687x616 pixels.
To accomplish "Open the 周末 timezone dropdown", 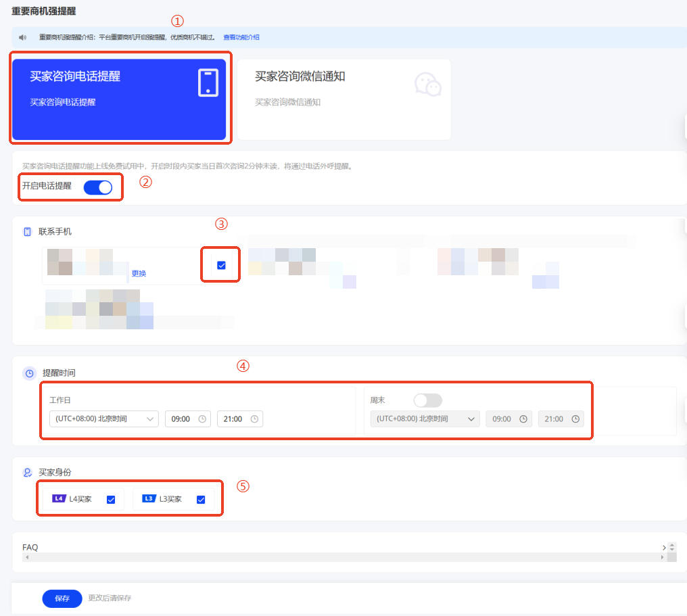I will (x=425, y=419).
